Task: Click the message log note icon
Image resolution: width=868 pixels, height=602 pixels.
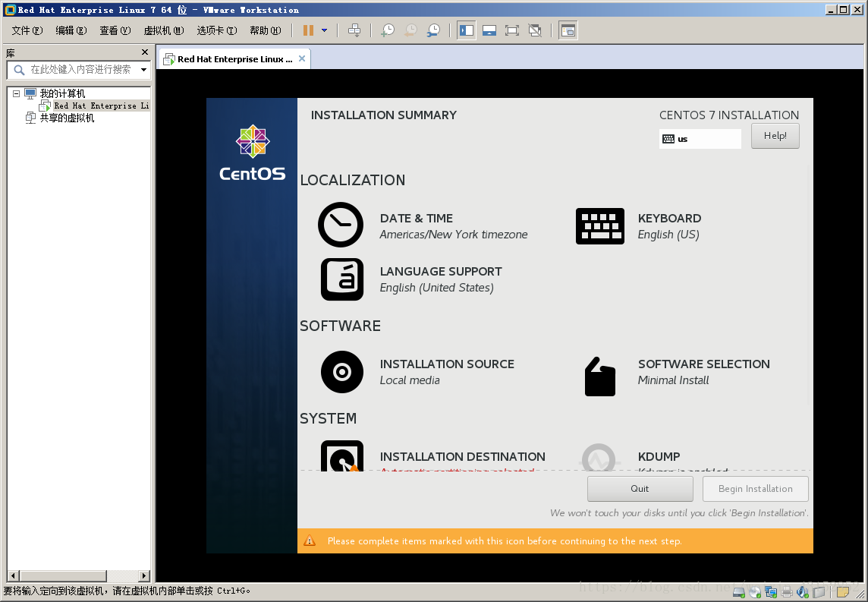Action: (842, 593)
